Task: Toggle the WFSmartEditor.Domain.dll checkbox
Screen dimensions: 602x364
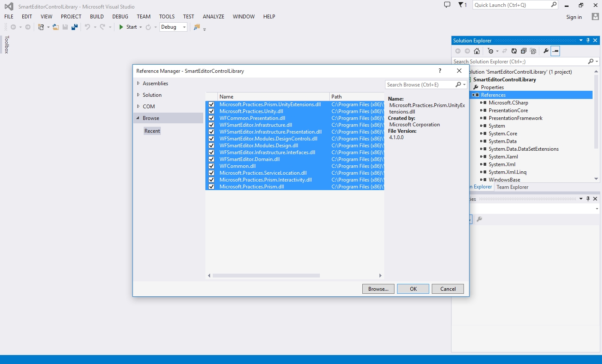Action: 211,159
